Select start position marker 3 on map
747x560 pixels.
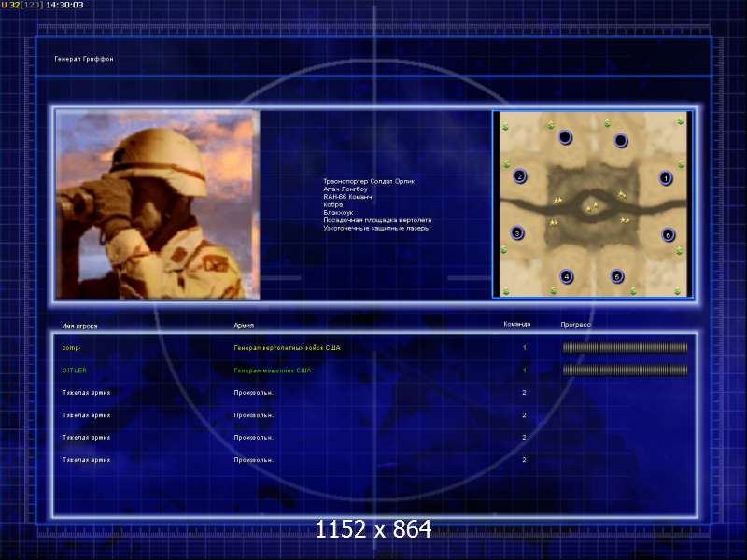click(517, 233)
